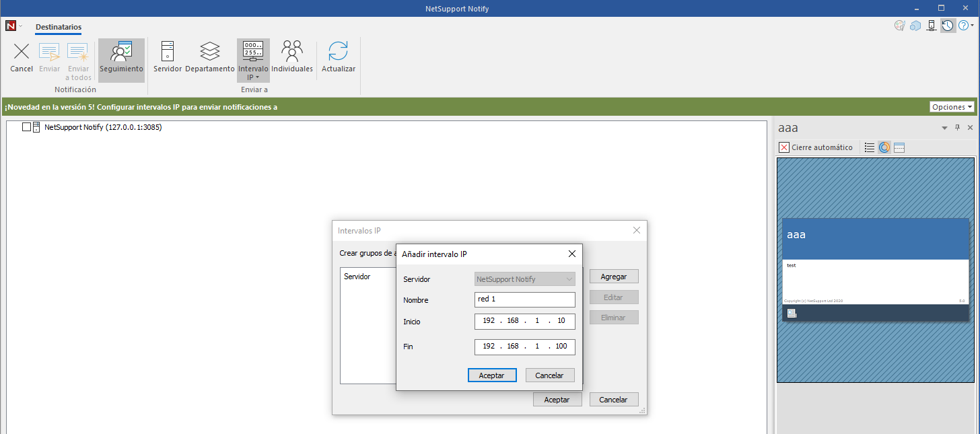This screenshot has width=980, height=434.
Task: Click Cancelar in Intervalos IP dialog
Action: pos(614,400)
